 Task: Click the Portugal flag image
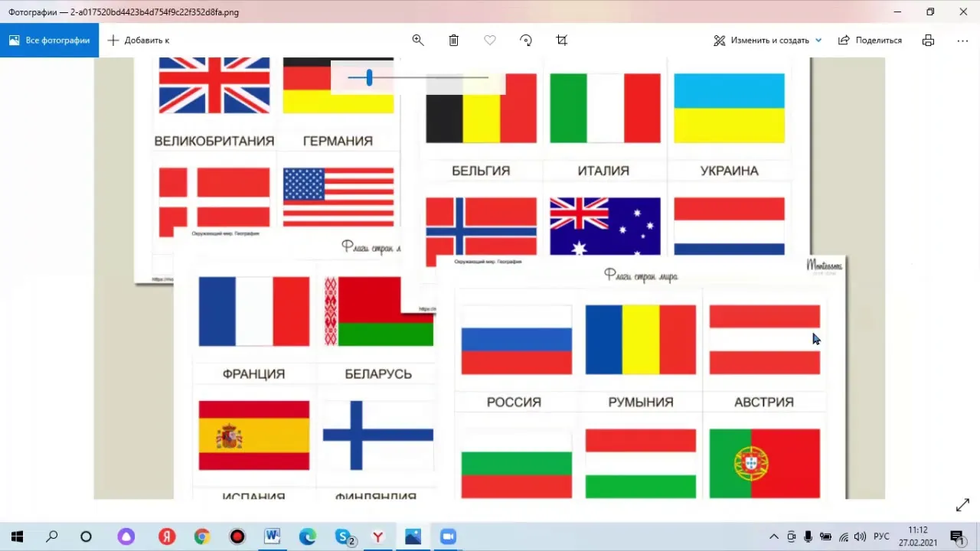[765, 464]
